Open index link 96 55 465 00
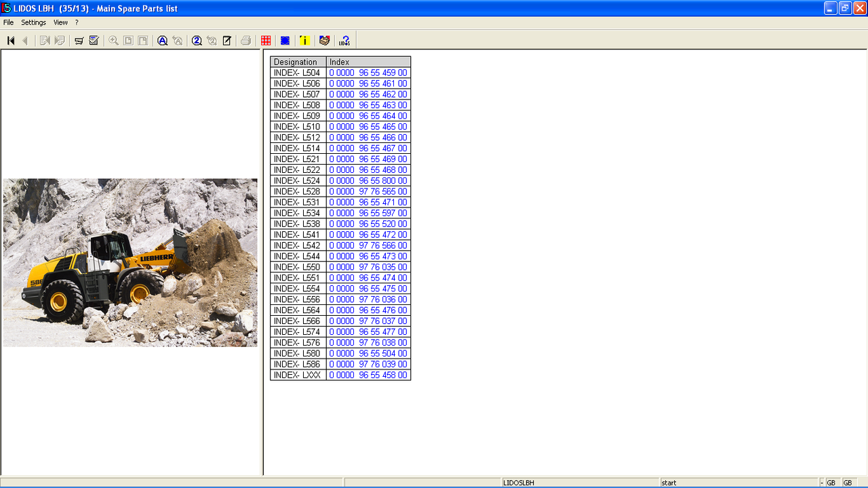 [368, 127]
